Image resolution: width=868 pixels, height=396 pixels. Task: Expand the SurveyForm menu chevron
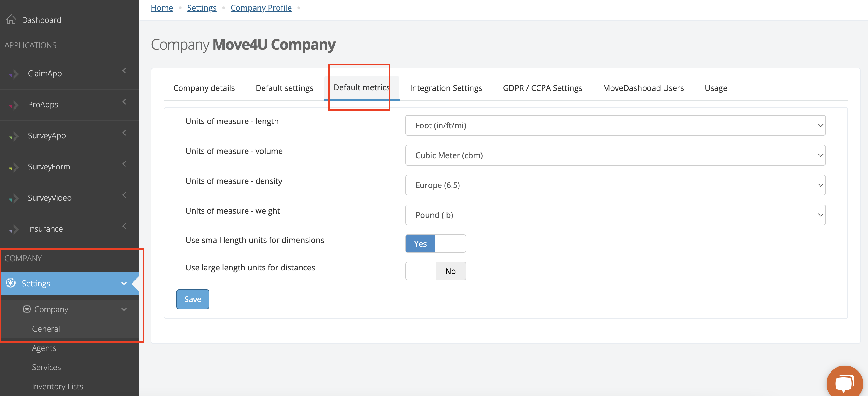coord(124,164)
